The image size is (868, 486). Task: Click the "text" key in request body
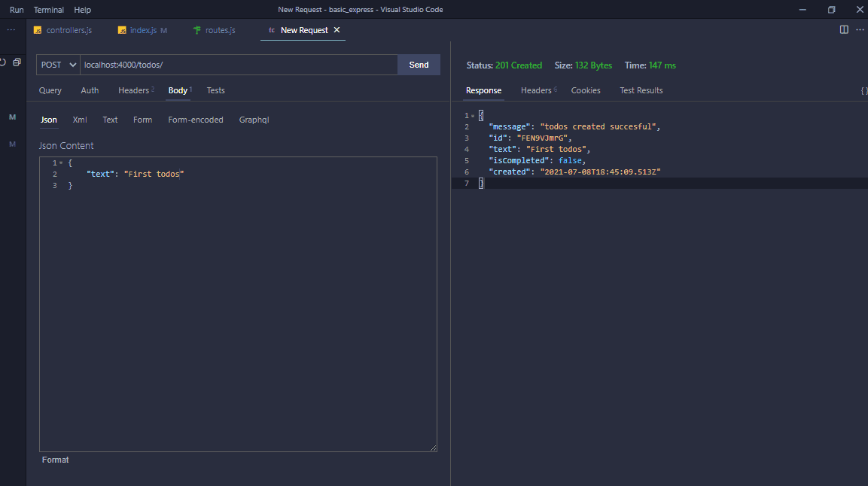point(100,175)
